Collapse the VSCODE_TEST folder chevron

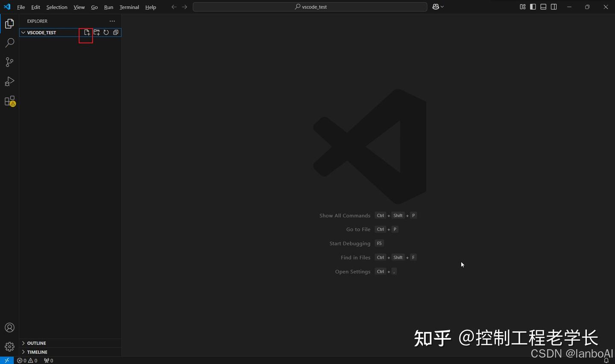pos(23,32)
